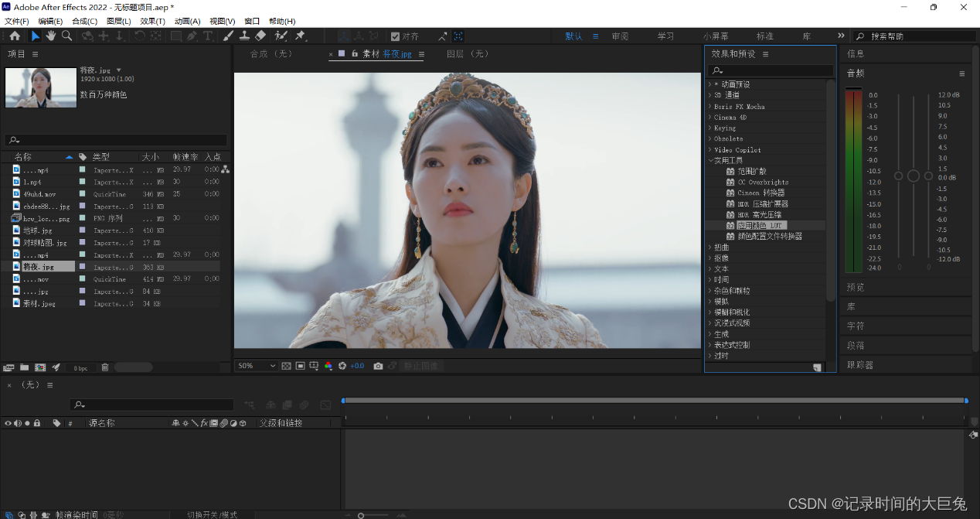Click the Home icon in the toolbar
980x519 pixels.
(15, 36)
